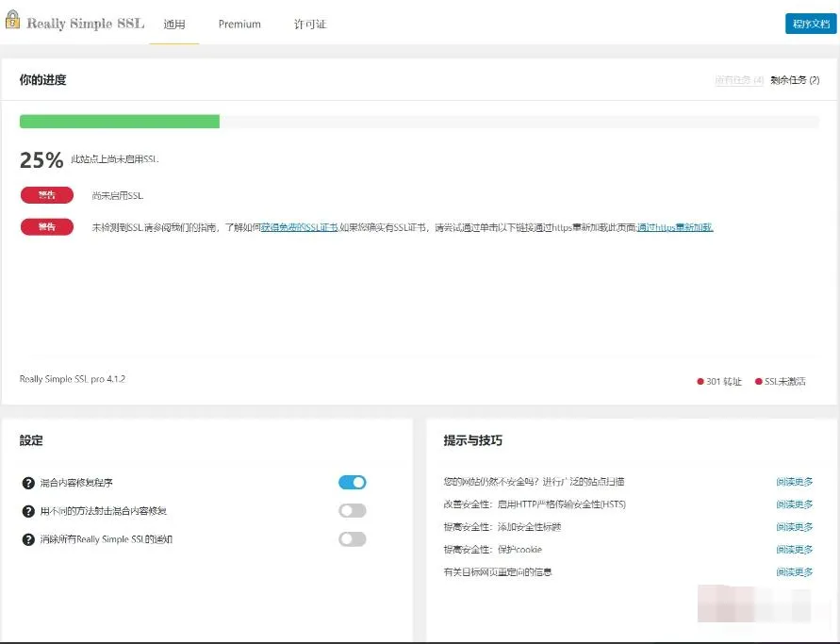Click the 提示与技巧 panel heading

[473, 440]
